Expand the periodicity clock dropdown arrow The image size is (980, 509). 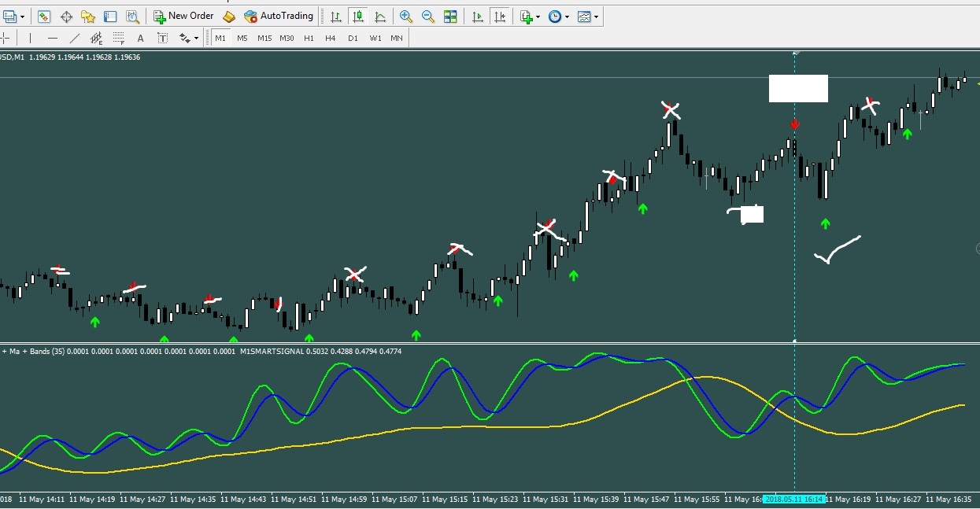567,17
